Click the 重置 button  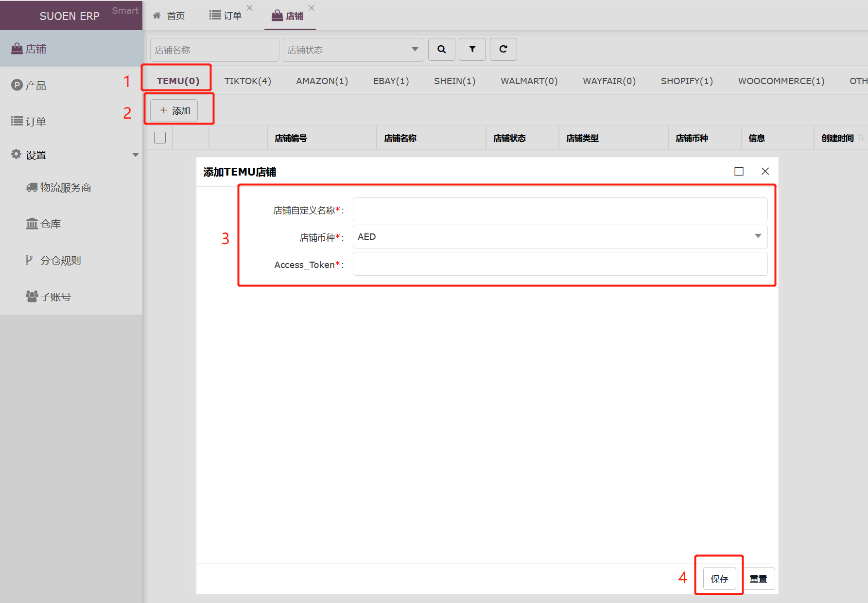pos(758,579)
